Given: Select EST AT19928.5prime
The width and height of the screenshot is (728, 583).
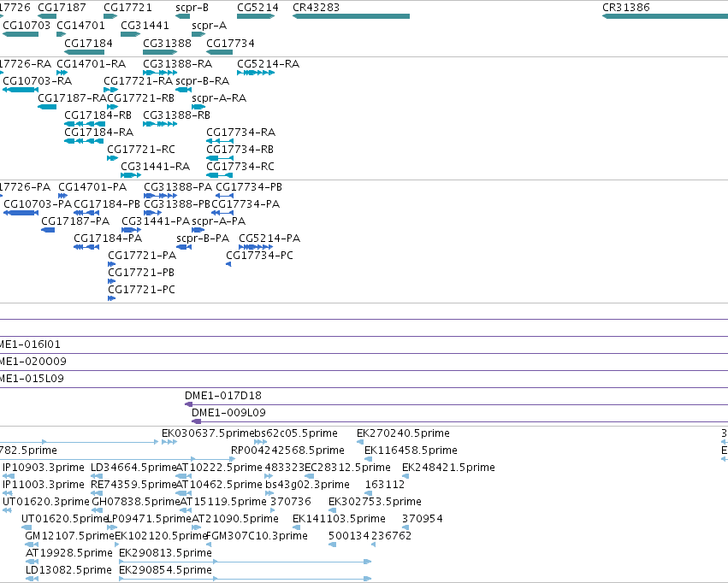Looking at the screenshot, I should [32, 562].
